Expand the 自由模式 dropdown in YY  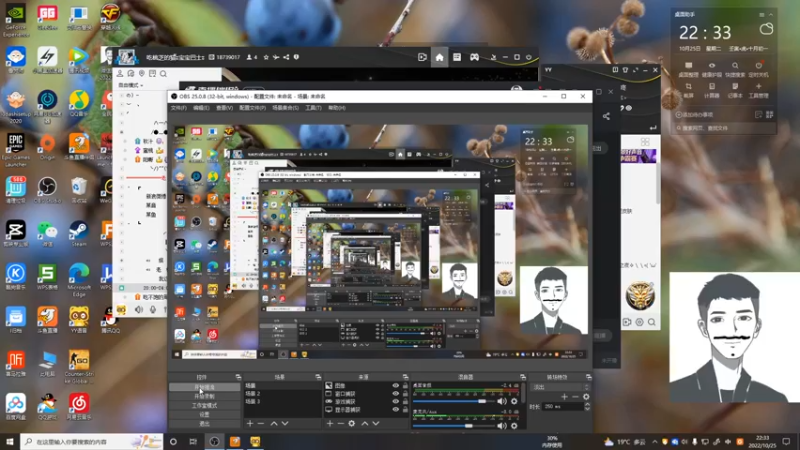131,85
